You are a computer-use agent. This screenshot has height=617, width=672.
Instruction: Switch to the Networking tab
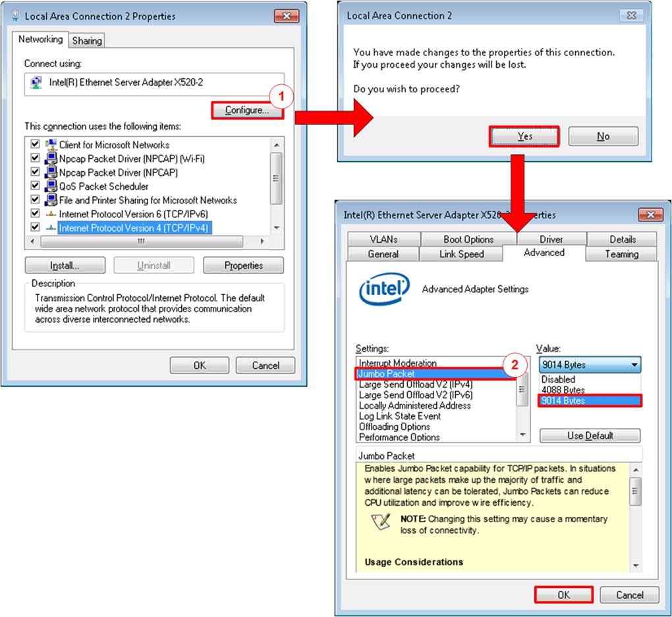[x=40, y=40]
